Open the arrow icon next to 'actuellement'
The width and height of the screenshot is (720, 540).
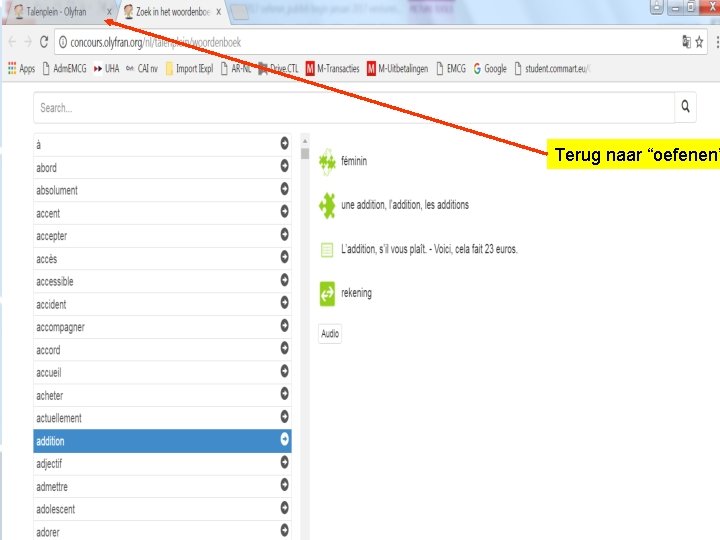click(284, 416)
